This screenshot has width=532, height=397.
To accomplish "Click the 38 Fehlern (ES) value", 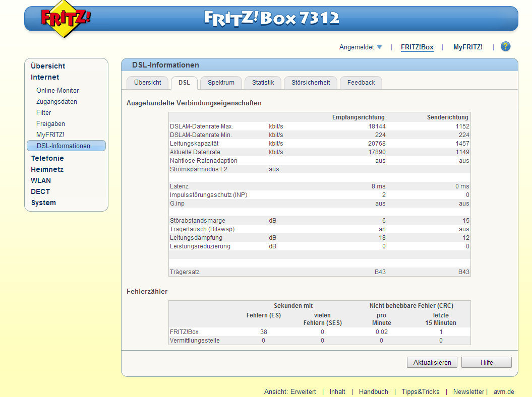I will click(264, 332).
